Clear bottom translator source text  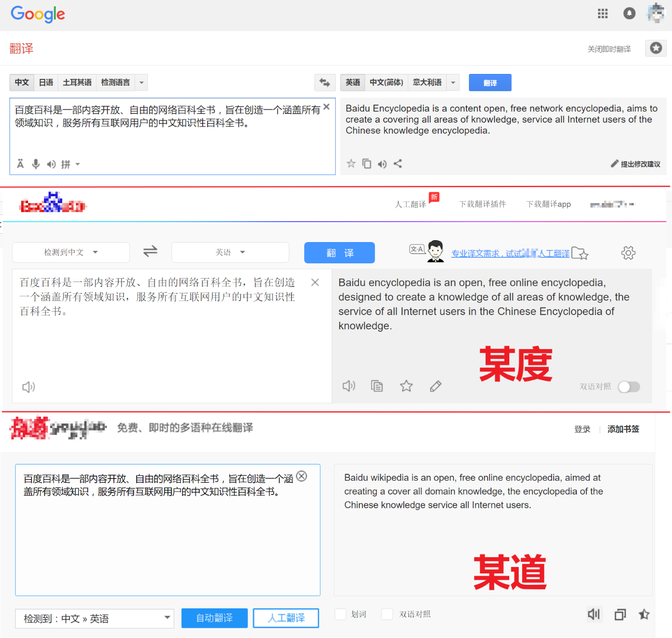point(302,476)
